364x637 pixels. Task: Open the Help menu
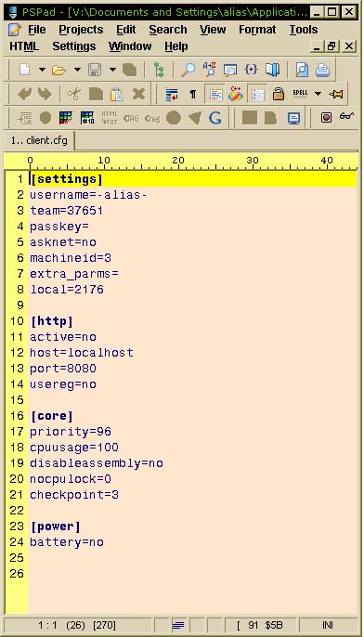[176, 46]
